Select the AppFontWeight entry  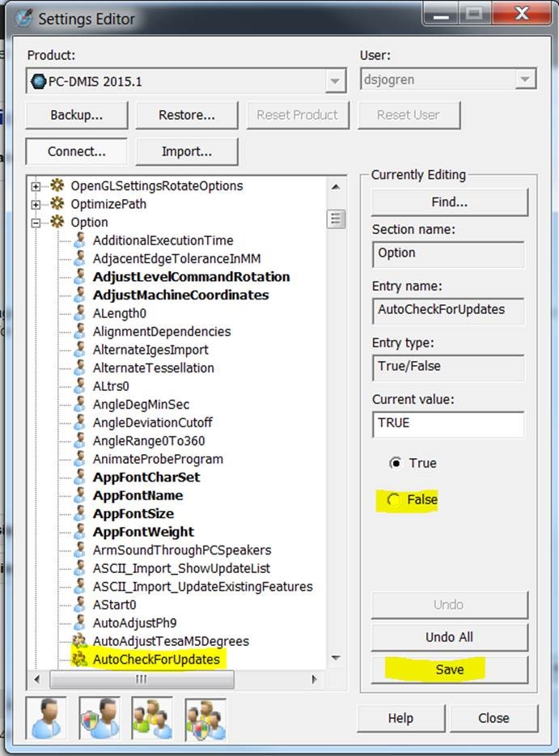[x=143, y=532]
